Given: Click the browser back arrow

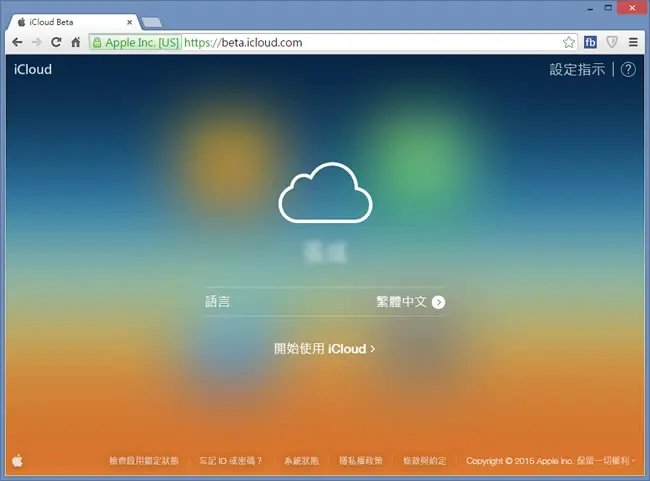Looking at the screenshot, I should [x=17, y=42].
